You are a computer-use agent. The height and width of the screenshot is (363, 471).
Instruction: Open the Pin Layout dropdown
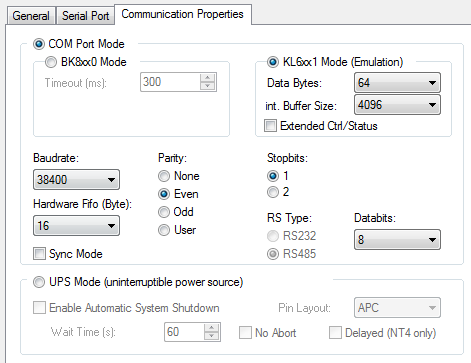[x=397, y=307]
